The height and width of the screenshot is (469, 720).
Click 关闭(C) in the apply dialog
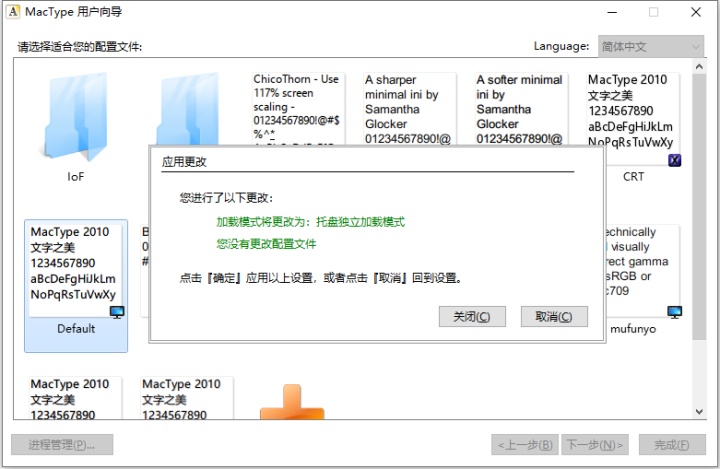472,316
